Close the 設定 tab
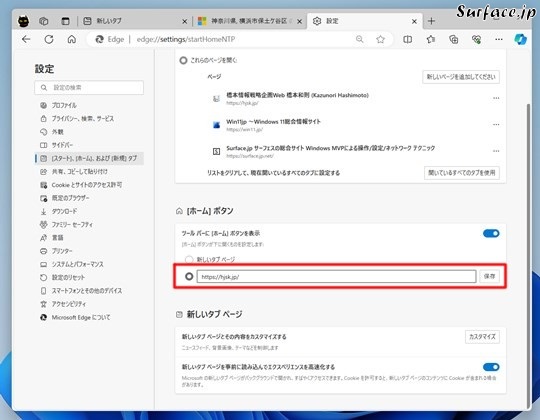This screenshot has height=420, width=540. coord(414,21)
